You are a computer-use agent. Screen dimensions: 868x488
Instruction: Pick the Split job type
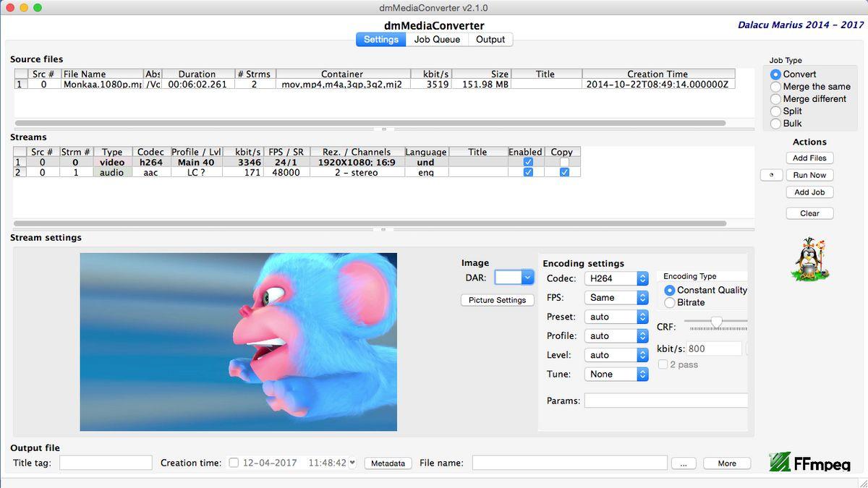(x=775, y=111)
